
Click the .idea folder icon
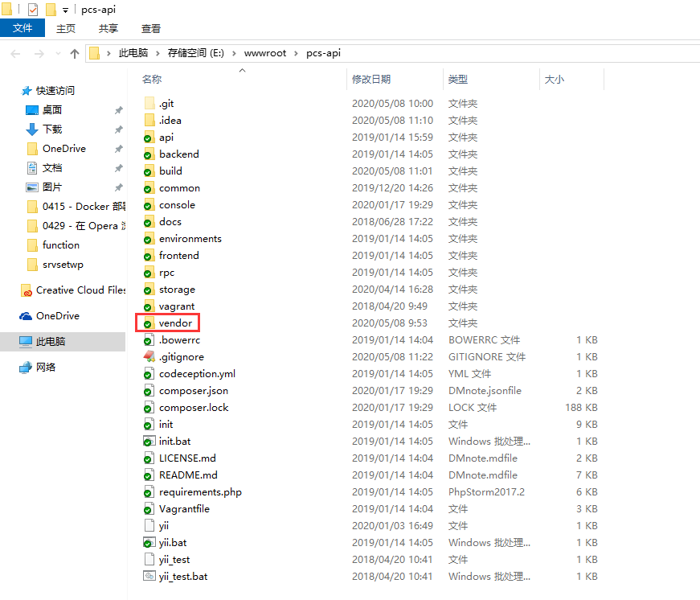click(149, 120)
